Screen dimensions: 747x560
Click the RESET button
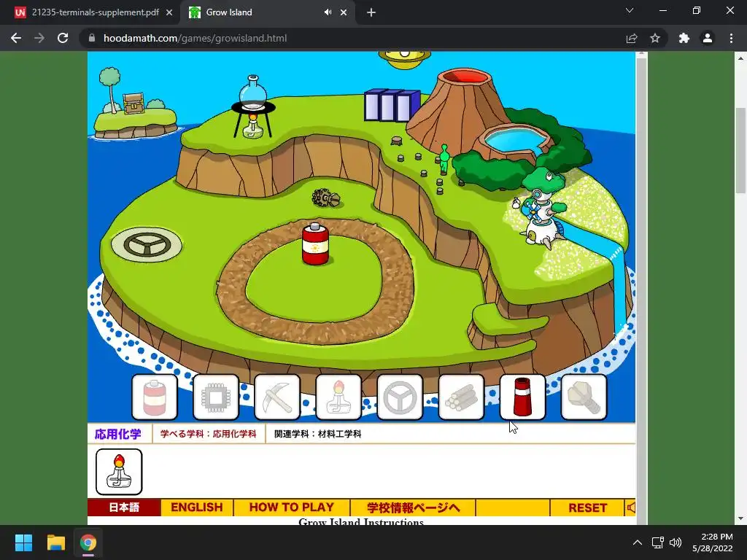pos(587,507)
